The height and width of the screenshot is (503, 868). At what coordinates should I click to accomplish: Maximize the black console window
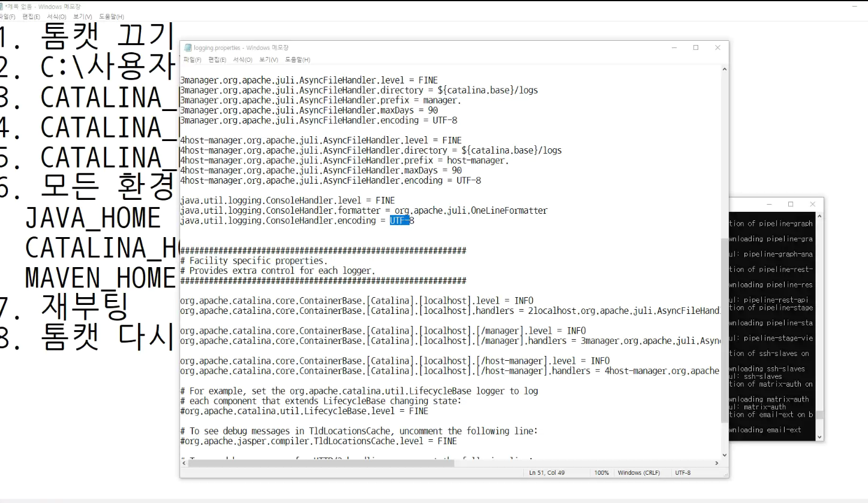791,204
